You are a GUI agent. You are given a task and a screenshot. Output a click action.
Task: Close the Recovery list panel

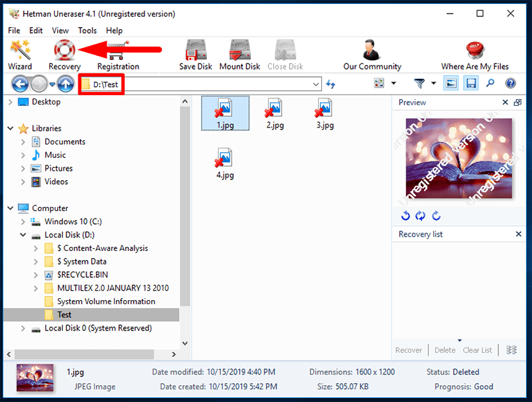point(518,234)
